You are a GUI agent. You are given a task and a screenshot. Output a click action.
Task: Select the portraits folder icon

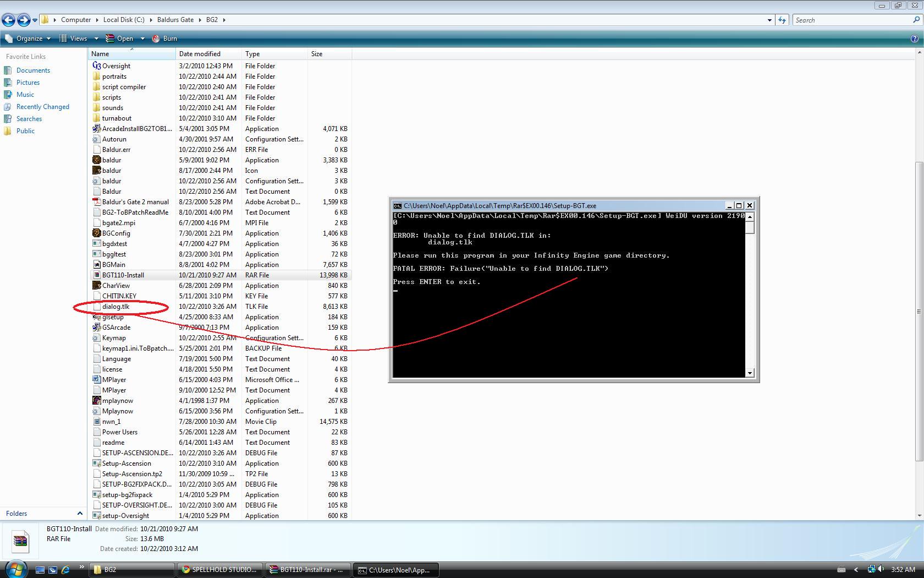click(97, 77)
